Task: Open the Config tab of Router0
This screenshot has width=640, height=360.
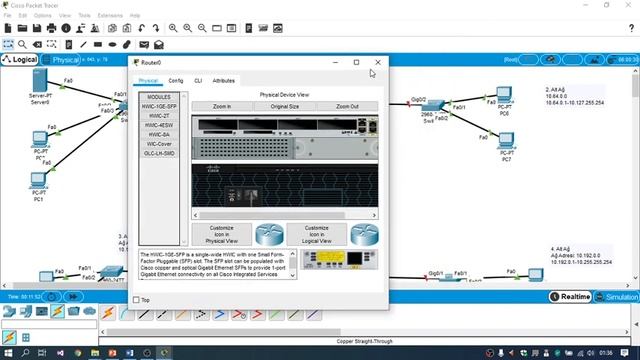Action: [176, 81]
